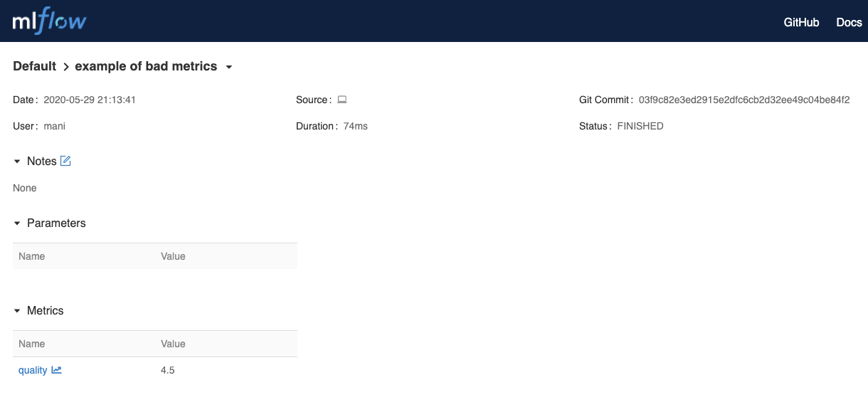The image size is (868, 412).
Task: Open the quality metric link
Action: click(31, 370)
